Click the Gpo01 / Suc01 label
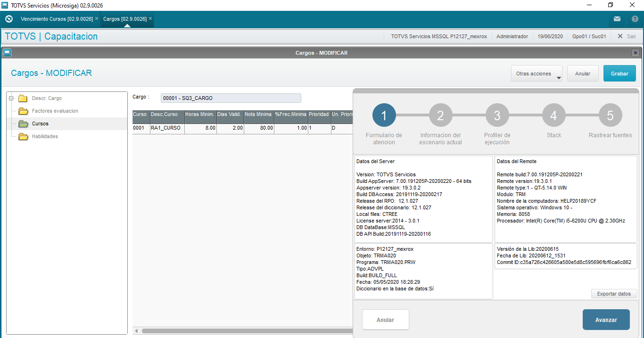The width and height of the screenshot is (644, 338). pos(589,36)
